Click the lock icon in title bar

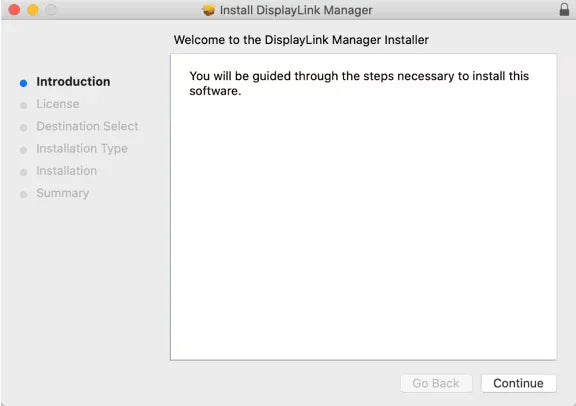pyautogui.click(x=564, y=10)
